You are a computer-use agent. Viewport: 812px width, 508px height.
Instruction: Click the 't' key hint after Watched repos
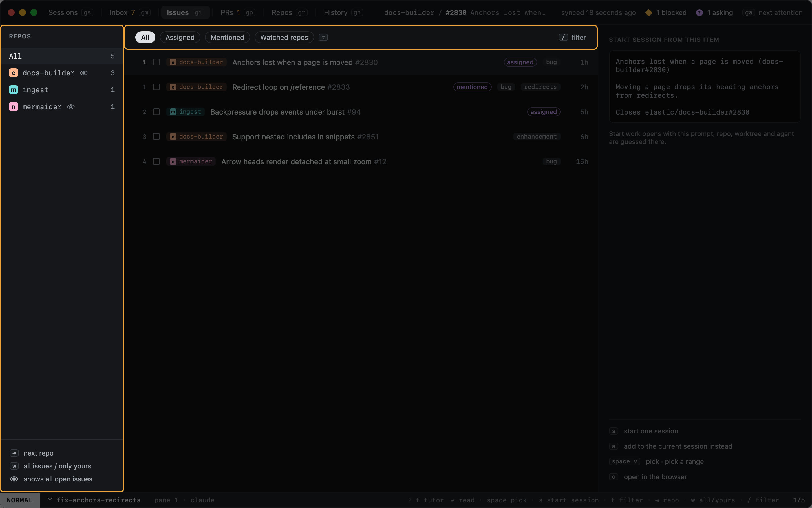point(323,37)
